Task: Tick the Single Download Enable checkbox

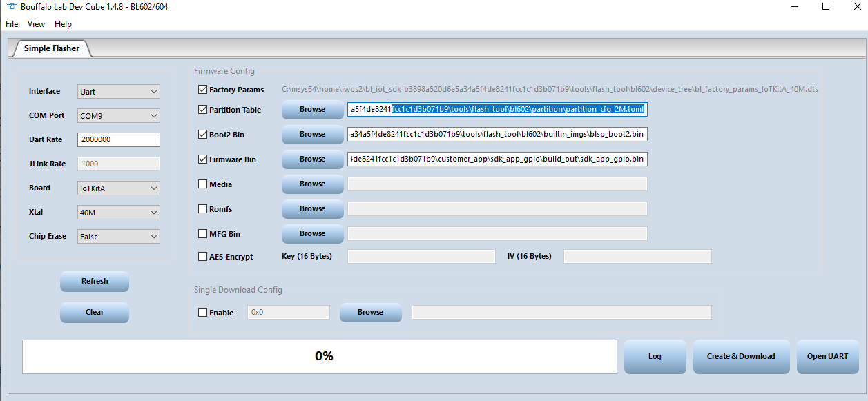Action: pos(202,313)
